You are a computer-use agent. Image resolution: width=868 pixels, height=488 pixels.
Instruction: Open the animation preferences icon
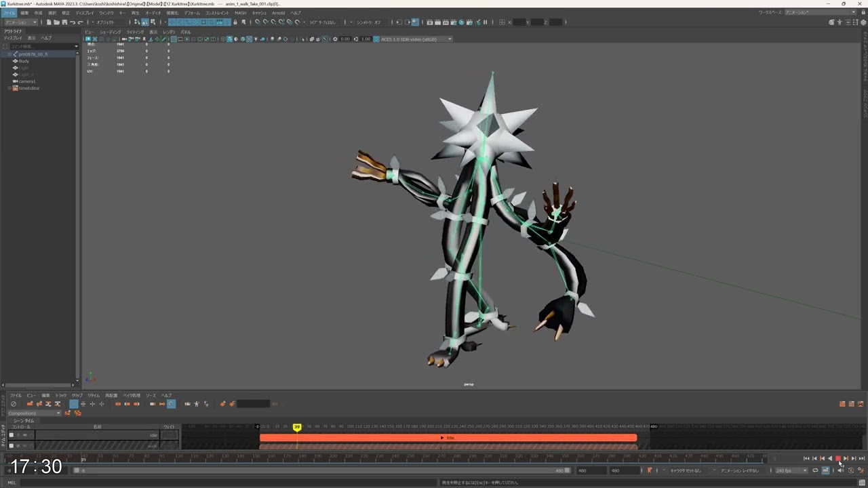861,470
